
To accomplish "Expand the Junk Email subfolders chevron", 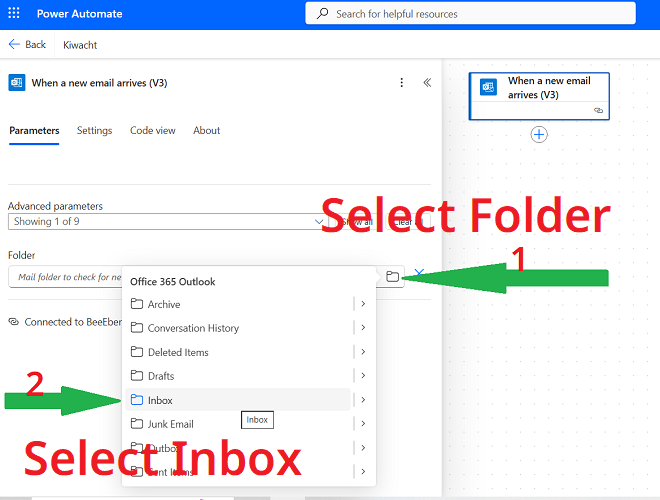I will click(363, 424).
